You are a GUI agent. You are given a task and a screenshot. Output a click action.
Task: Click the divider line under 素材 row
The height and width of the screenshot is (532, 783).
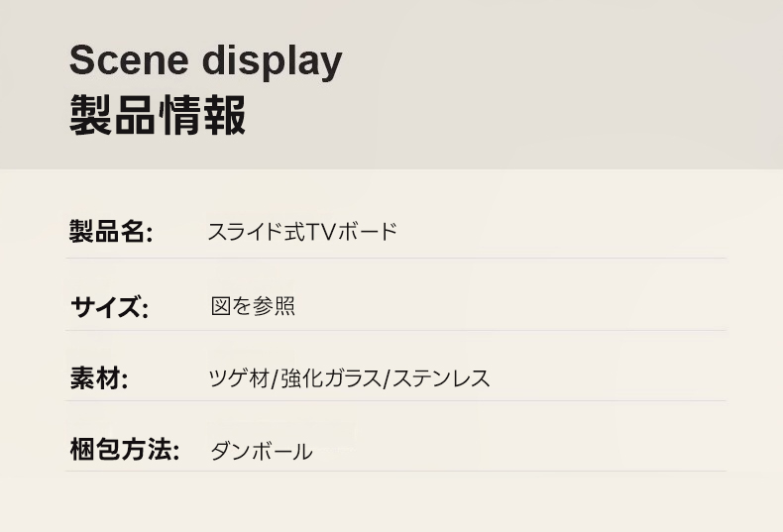pyautogui.click(x=395, y=401)
